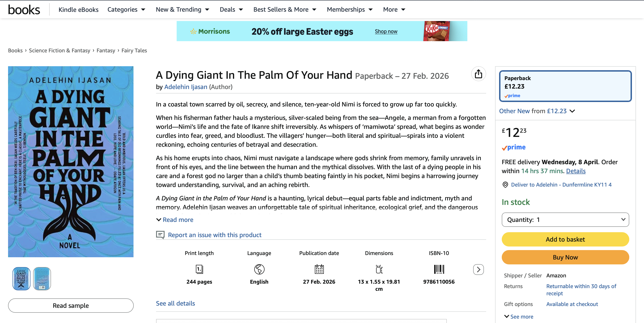Screen dimensions: 644x323
Task: Open the Best Sellers & More menu
Action: click(x=284, y=9)
